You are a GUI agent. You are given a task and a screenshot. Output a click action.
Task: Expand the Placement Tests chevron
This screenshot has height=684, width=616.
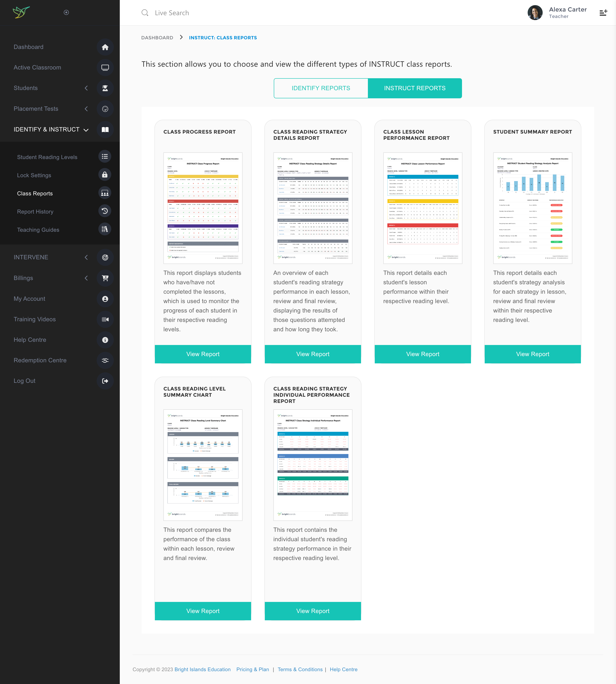pos(86,109)
